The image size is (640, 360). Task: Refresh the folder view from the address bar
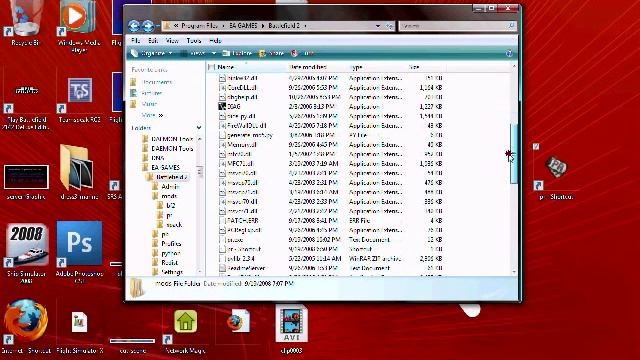coord(389,26)
